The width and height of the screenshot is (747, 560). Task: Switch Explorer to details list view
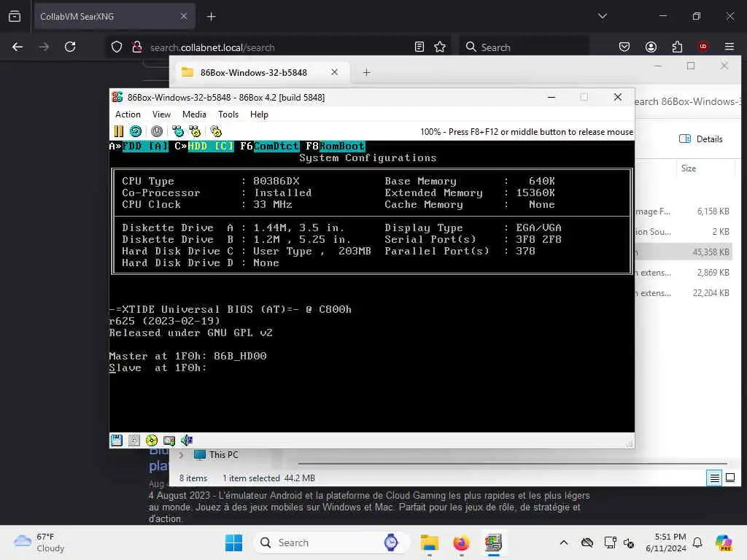(x=715, y=478)
